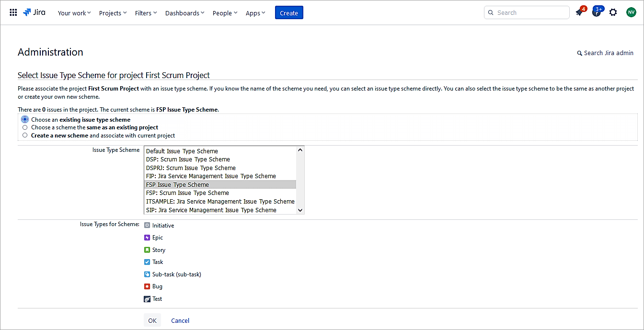Click the blue Create button
Screen dimensions: 644x330
289,13
